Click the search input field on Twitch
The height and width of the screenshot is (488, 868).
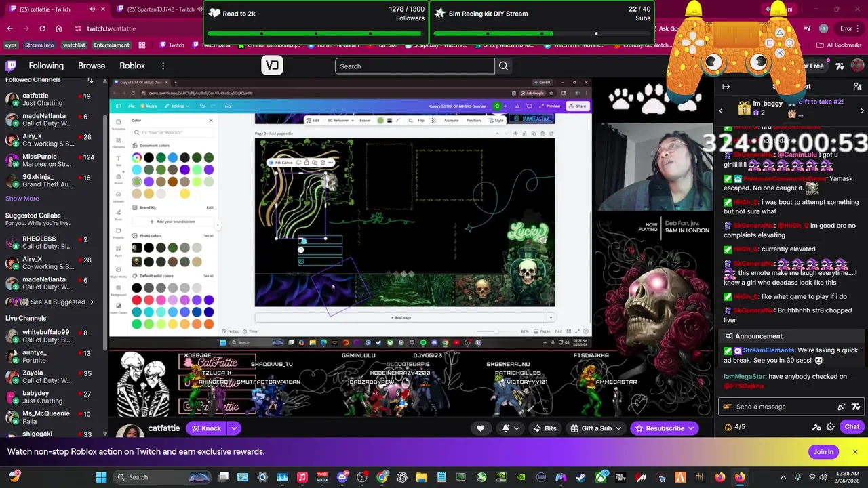tap(414, 66)
